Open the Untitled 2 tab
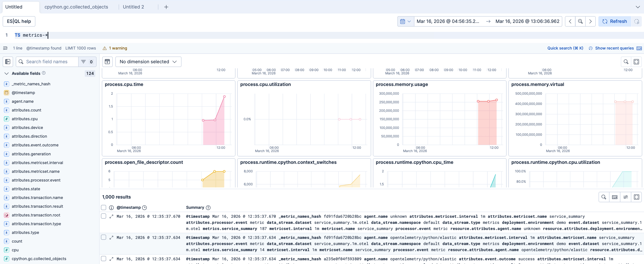Screen dimensions: 644x264 coord(133,7)
